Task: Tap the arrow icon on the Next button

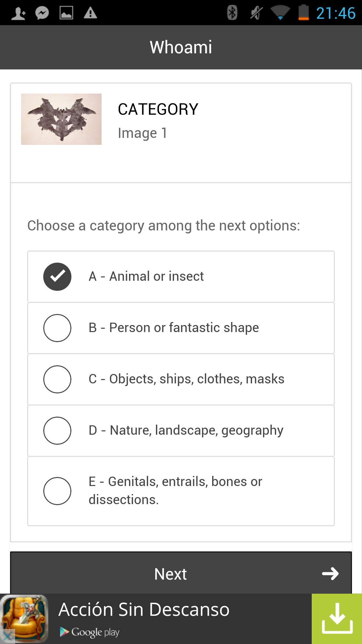Action: (331, 574)
